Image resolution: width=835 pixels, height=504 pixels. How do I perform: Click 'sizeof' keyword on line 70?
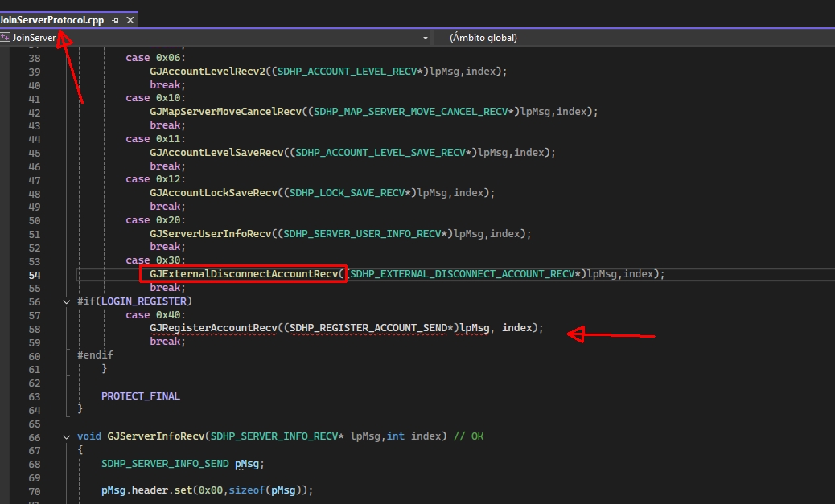247,490
